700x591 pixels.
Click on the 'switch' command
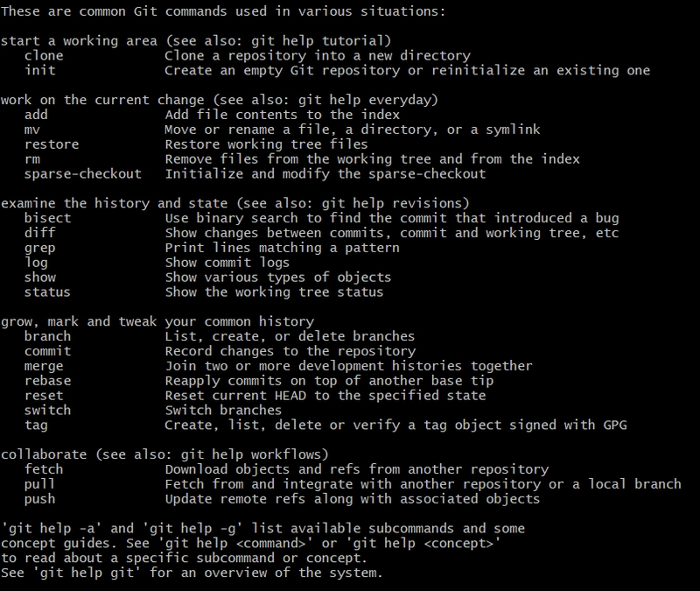point(48,410)
